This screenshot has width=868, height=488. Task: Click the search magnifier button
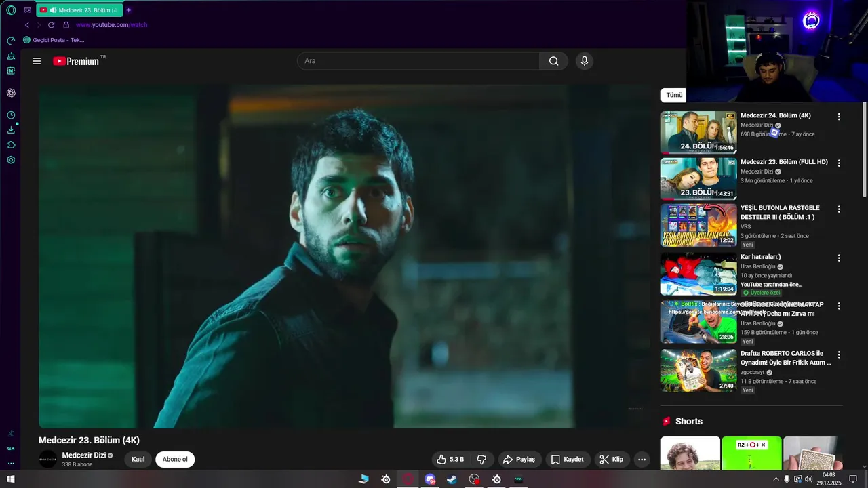click(x=554, y=61)
